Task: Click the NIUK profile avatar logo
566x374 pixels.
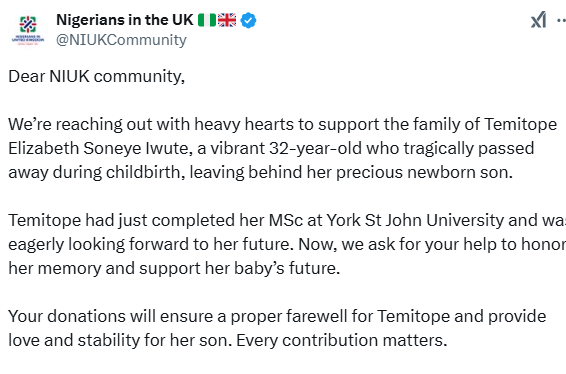Action: 28,30
